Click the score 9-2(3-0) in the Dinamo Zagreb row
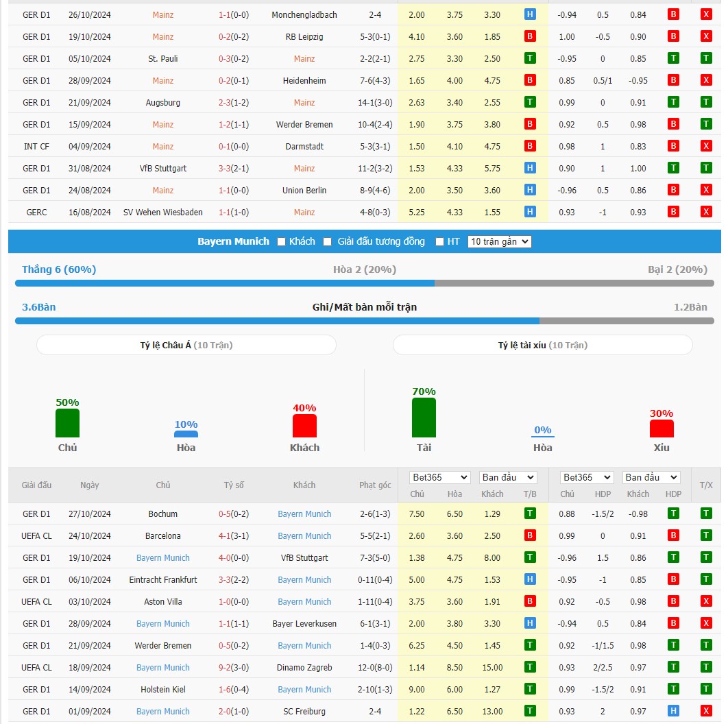 click(234, 667)
